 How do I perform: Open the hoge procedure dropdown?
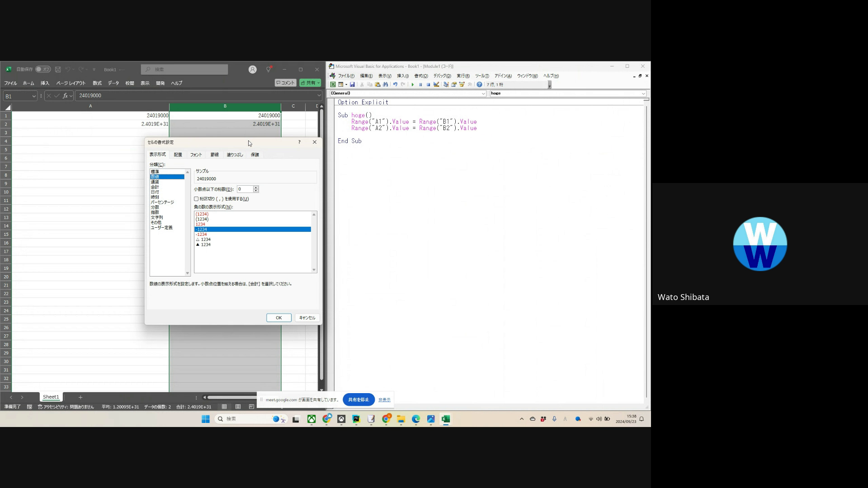click(x=643, y=94)
